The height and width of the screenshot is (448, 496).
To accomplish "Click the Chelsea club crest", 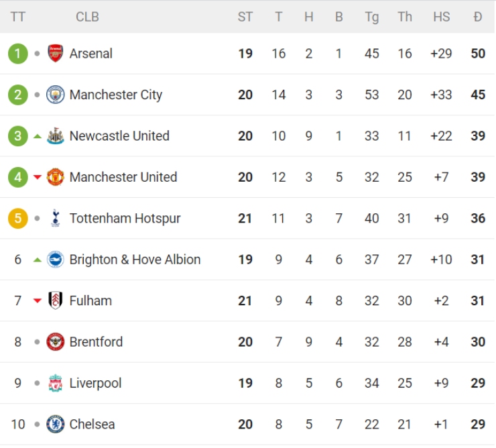I will pos(56,424).
